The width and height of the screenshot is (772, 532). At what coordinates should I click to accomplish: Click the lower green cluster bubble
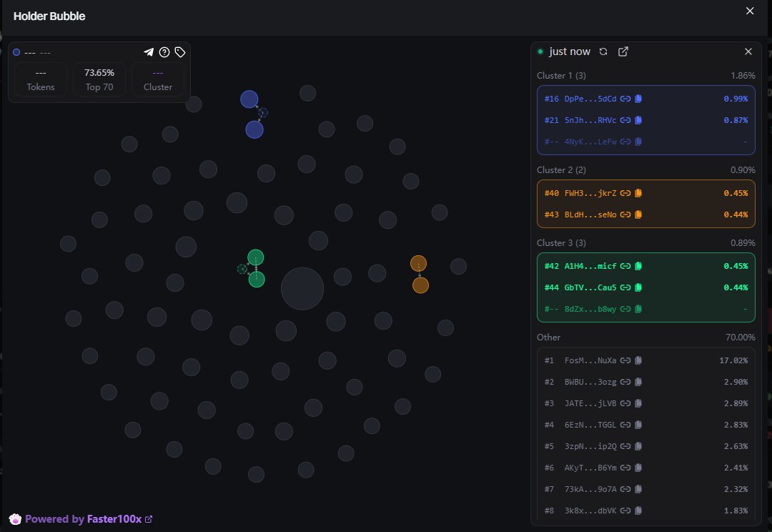coord(257,280)
